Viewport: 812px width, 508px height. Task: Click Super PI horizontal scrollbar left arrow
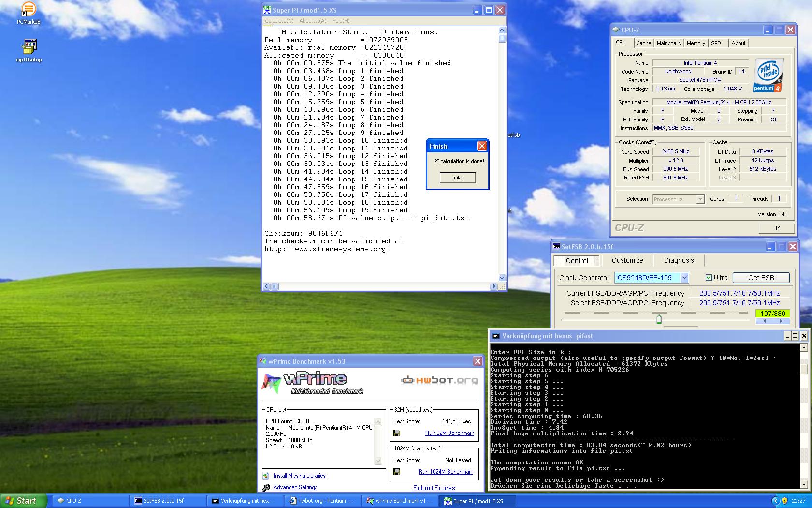(x=266, y=286)
